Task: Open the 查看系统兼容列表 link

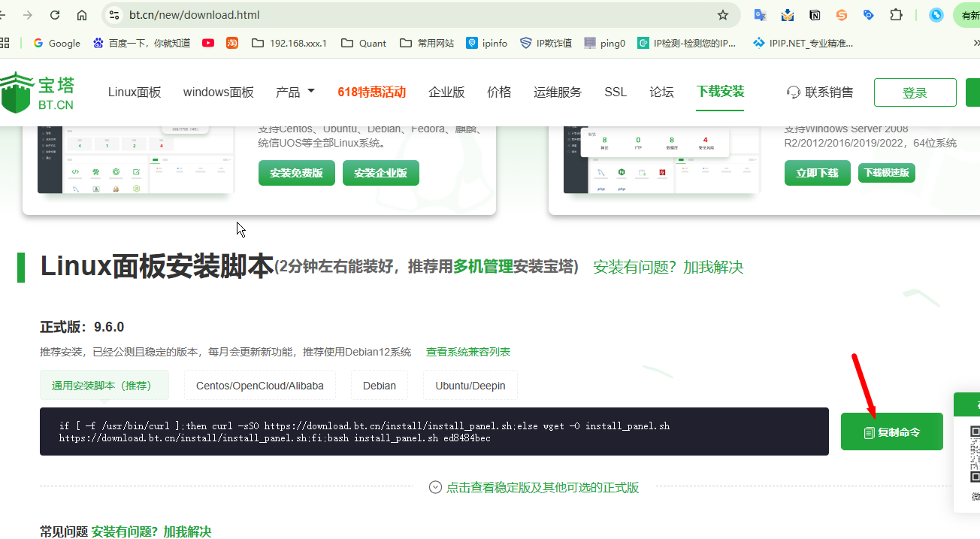Action: click(468, 352)
